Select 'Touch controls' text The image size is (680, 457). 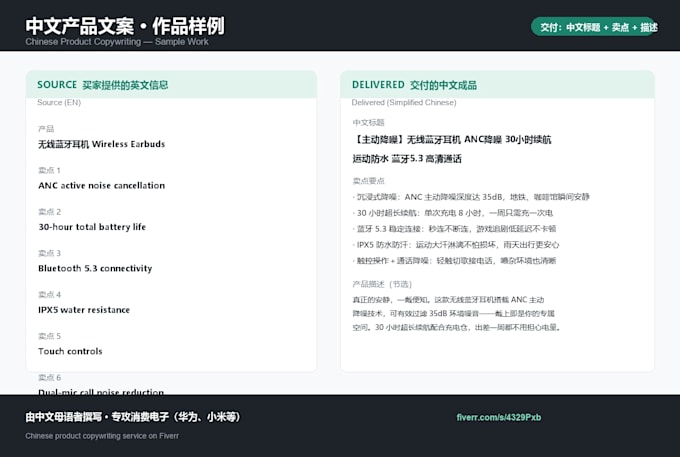pos(70,351)
